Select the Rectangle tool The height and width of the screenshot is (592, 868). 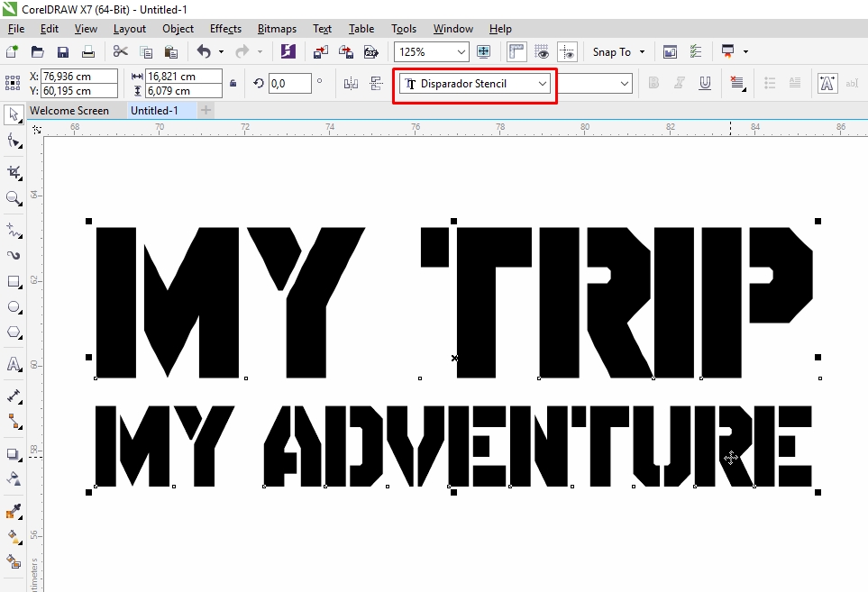click(x=13, y=282)
